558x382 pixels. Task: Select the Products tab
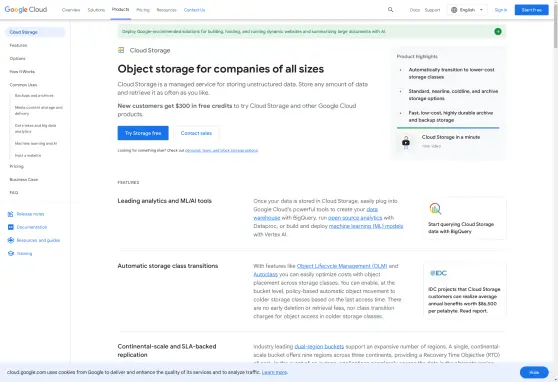click(x=120, y=10)
